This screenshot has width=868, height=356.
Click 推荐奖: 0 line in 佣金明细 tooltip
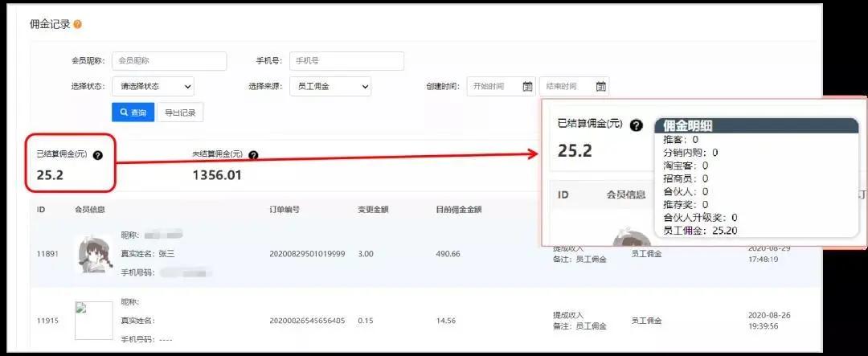point(686,205)
